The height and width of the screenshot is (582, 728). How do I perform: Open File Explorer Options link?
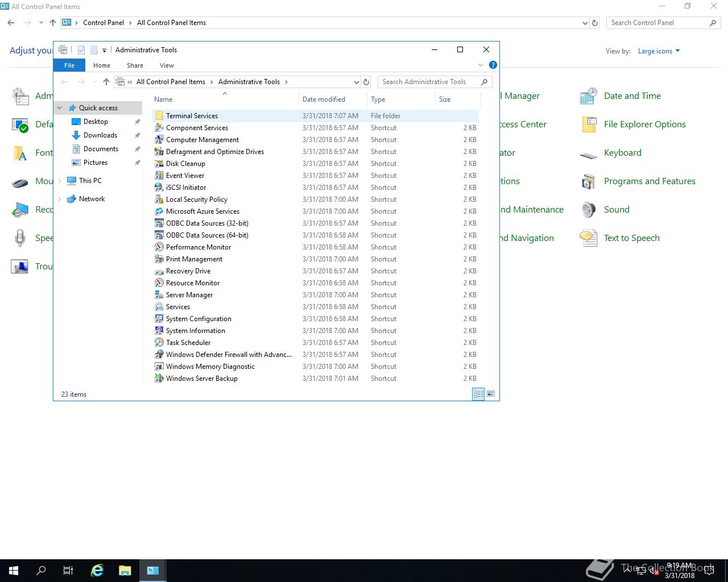click(x=644, y=124)
